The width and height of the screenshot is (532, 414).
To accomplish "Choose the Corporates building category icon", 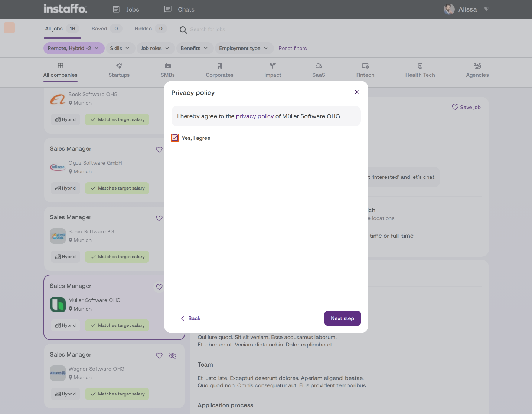I will pyautogui.click(x=220, y=66).
